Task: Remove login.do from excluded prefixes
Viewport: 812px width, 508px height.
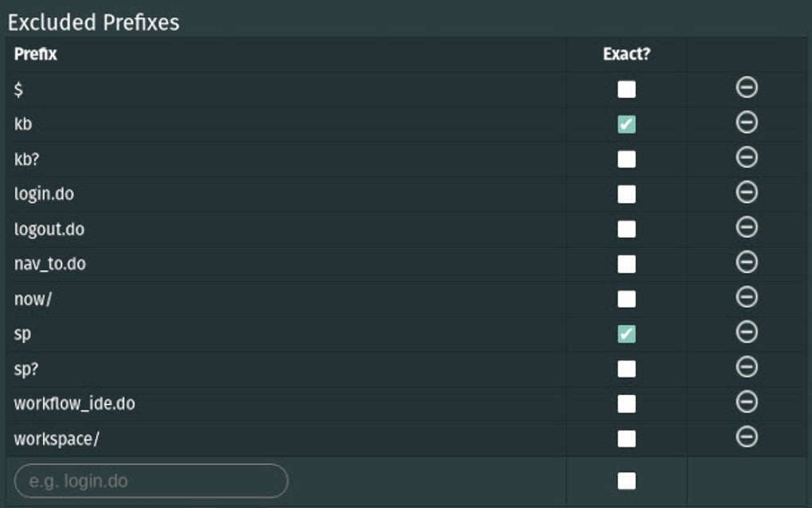Action: (744, 193)
